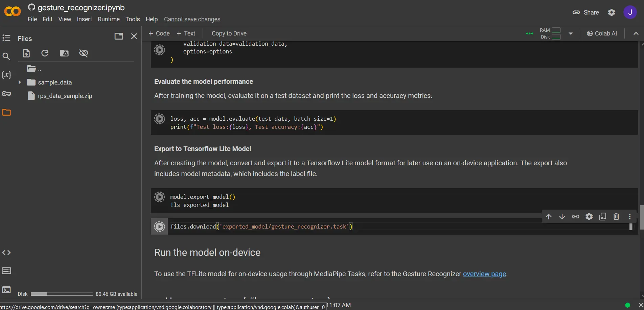Screen dimensions: 644x310
Task: Open the RAM and Disk resources dropdown
Action: coord(571,33)
